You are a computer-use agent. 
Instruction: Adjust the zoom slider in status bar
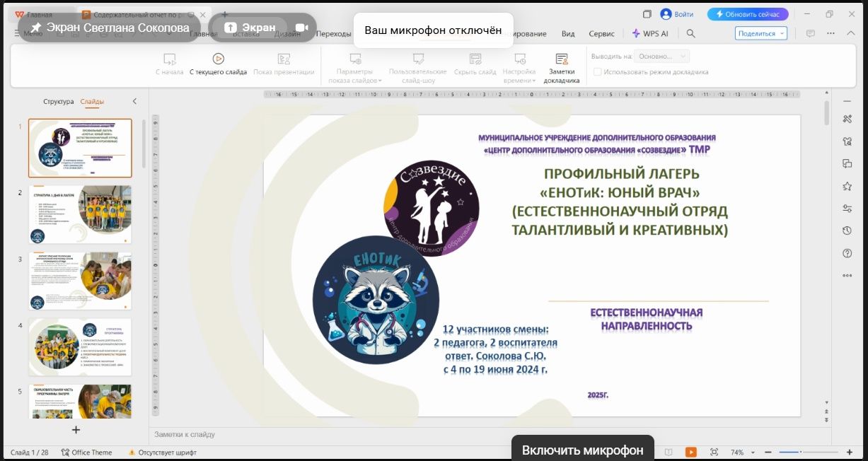click(809, 452)
